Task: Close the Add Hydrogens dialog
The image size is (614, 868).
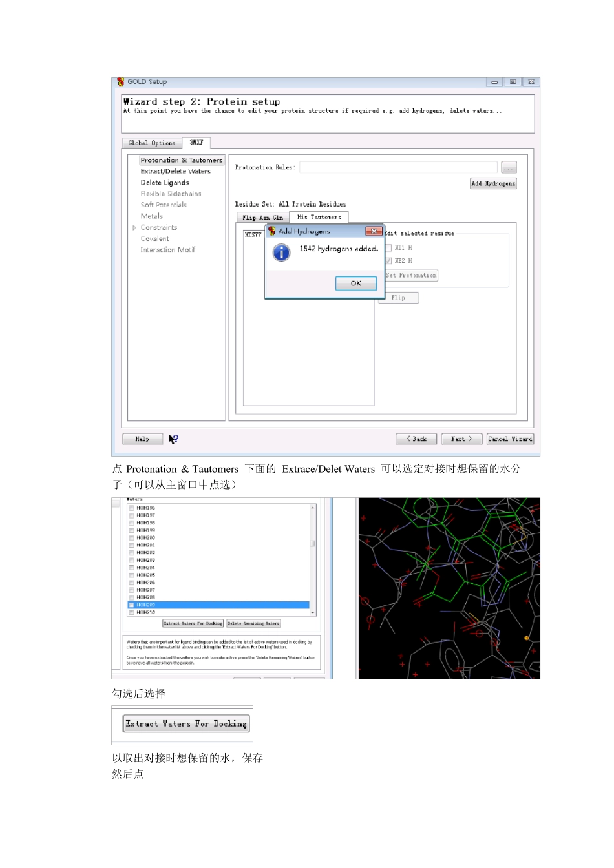Action: [x=374, y=231]
